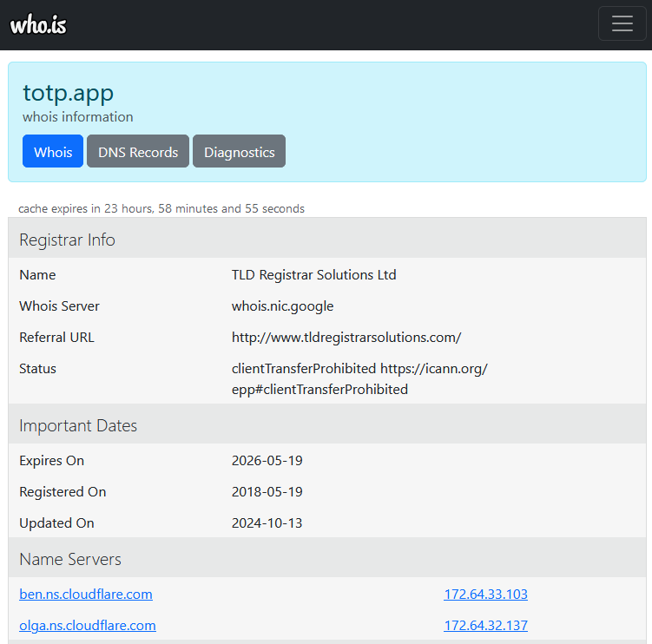Image resolution: width=652 pixels, height=644 pixels.
Task: Click the totp.app domain heading
Action: click(x=69, y=93)
